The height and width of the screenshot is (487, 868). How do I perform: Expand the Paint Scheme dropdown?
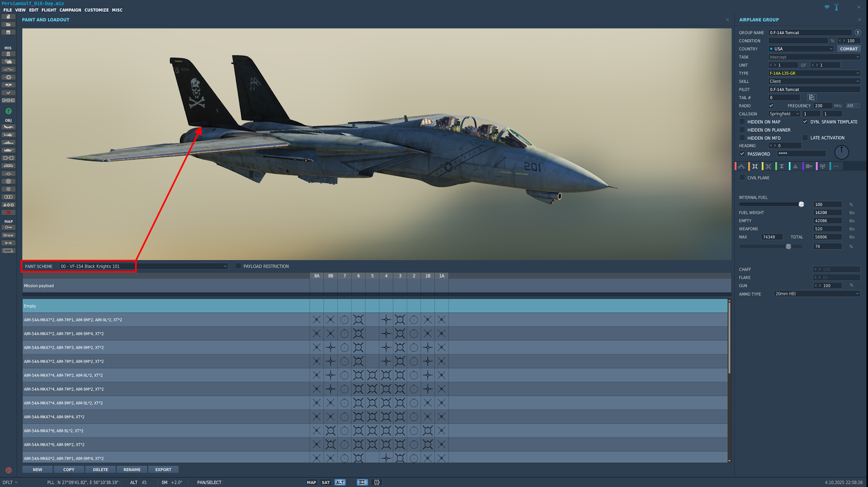(x=225, y=266)
